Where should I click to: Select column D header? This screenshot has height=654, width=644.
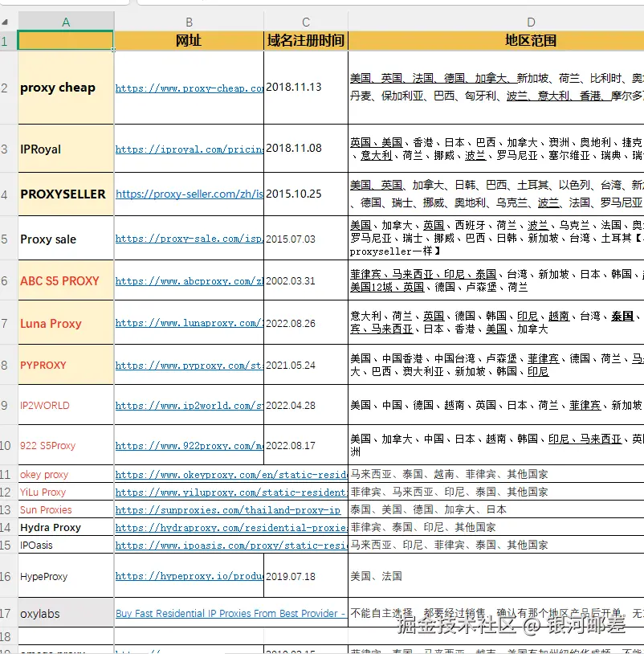(496, 22)
